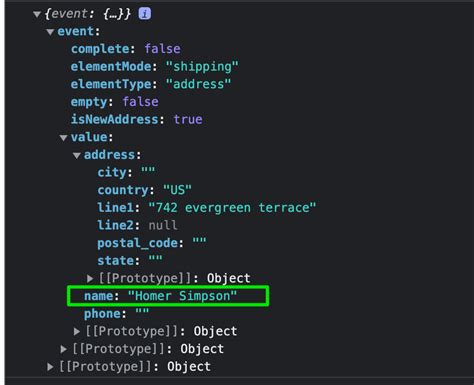Click the line1 "742 evergreen terrace" value

pos(232,208)
